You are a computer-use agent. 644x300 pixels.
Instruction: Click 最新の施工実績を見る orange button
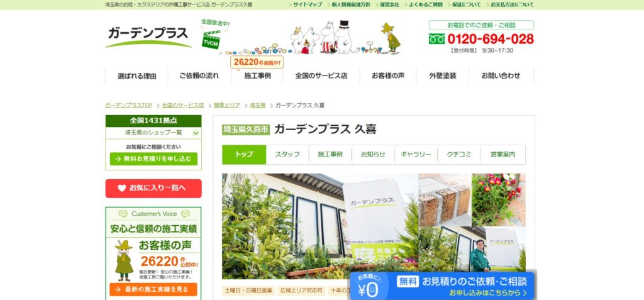point(153,289)
